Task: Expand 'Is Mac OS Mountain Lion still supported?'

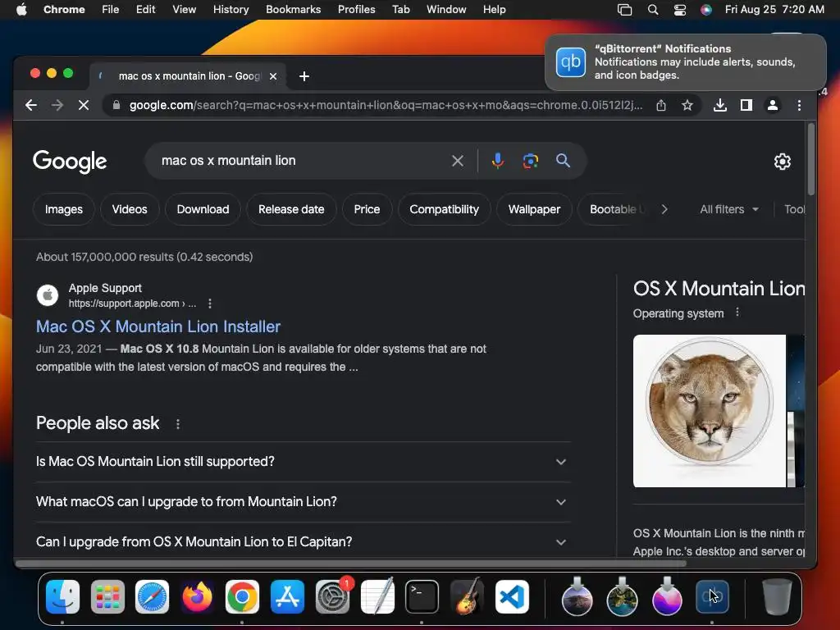Action: pyautogui.click(x=304, y=462)
